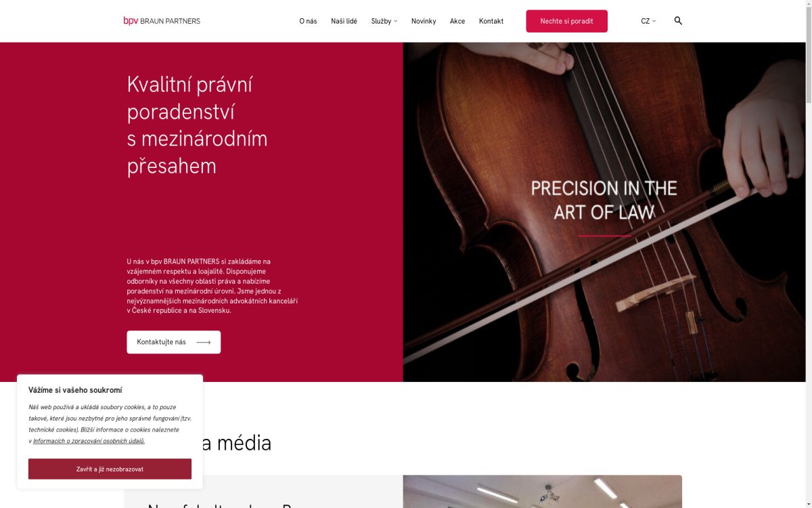Click the Kvalitní právní poradenství headline
The image size is (812, 508).
point(198,125)
